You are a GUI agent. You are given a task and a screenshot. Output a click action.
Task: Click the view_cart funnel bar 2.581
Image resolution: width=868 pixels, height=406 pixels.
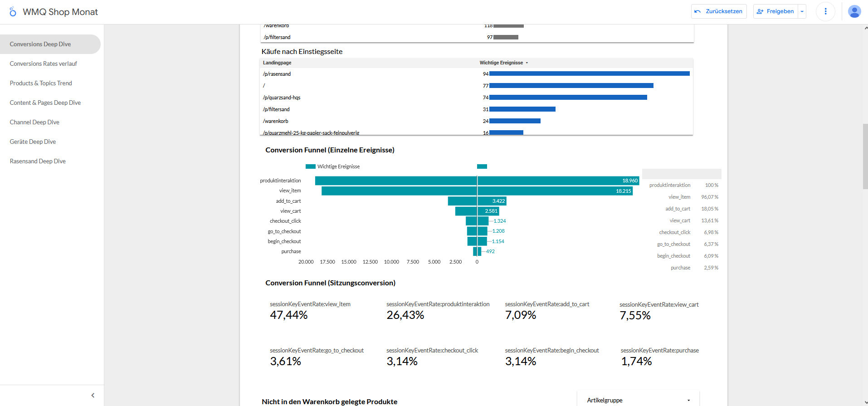point(477,211)
